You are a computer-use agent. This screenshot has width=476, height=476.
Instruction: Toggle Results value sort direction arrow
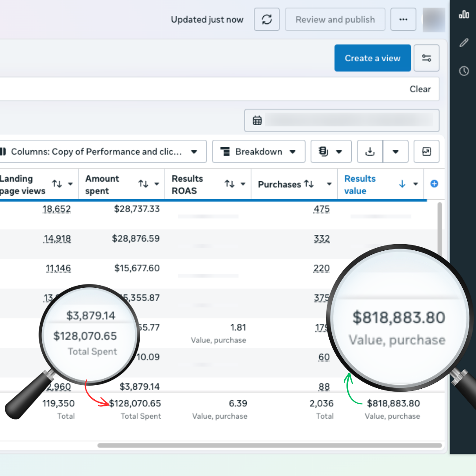pyautogui.click(x=402, y=184)
